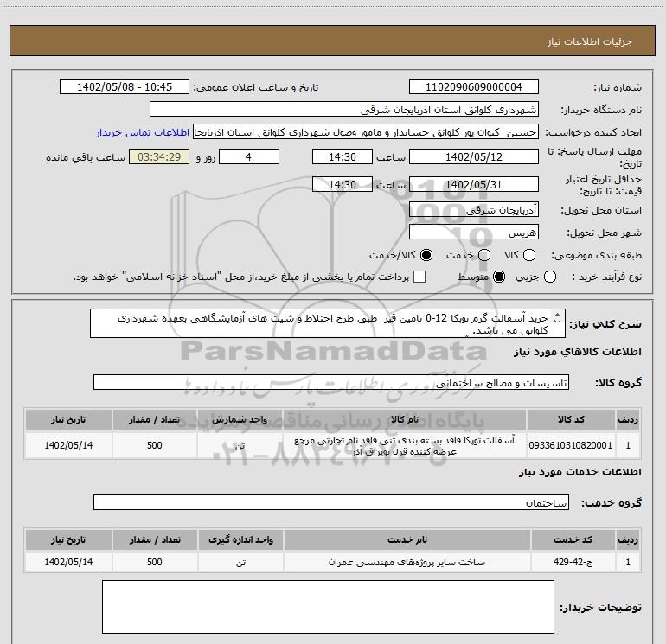666x644 pixels.
Task: Click the goods group field تاسیسات و مصالح ساختمانی
Action: click(x=331, y=382)
